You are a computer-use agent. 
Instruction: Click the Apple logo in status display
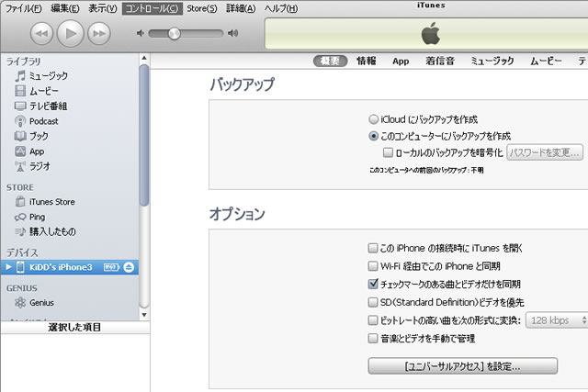[x=431, y=33]
